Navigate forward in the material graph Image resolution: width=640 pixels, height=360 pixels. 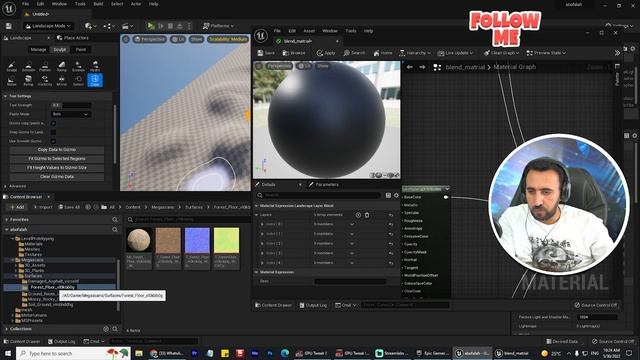[422, 67]
